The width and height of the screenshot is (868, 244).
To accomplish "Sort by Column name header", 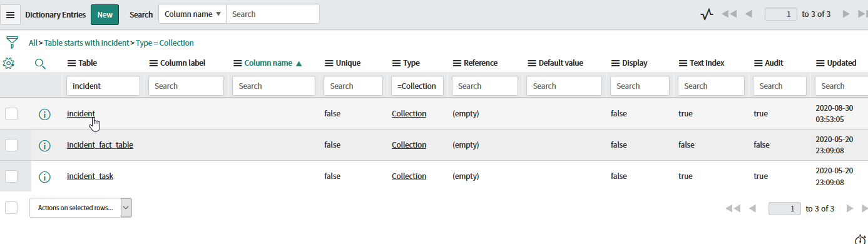I will point(268,63).
